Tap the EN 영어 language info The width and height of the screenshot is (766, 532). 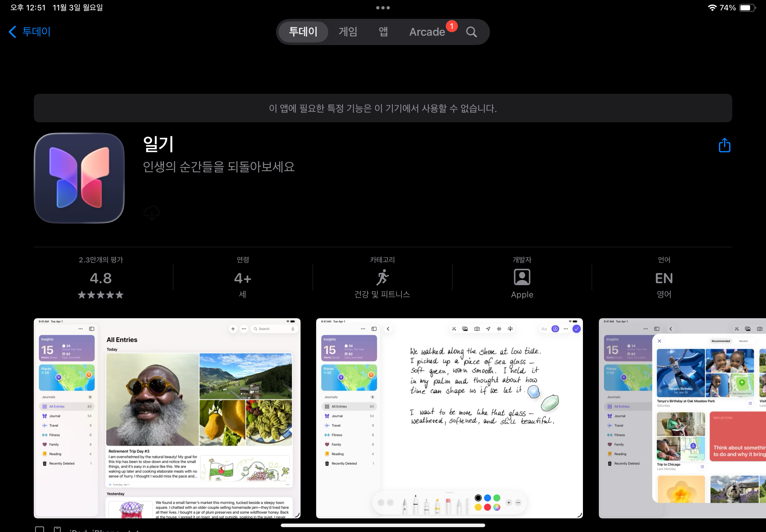pos(664,278)
